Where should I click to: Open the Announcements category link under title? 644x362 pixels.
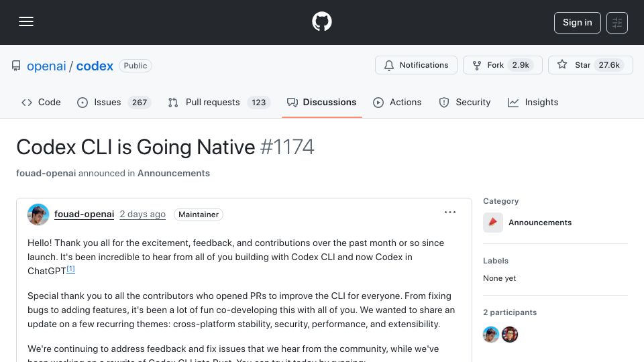tap(173, 173)
